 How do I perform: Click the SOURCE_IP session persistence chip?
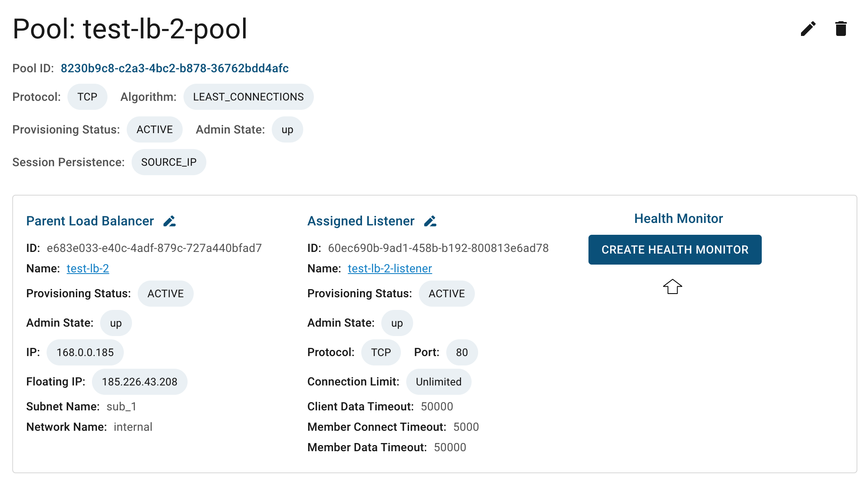tap(169, 162)
